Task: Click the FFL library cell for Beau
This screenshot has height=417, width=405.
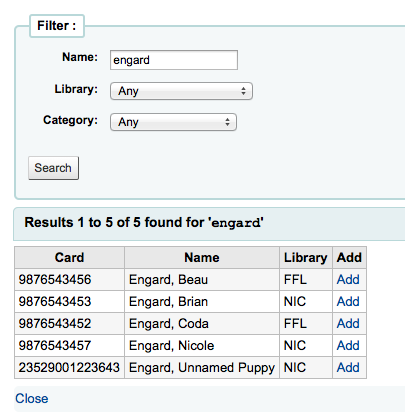Action: click(306, 280)
